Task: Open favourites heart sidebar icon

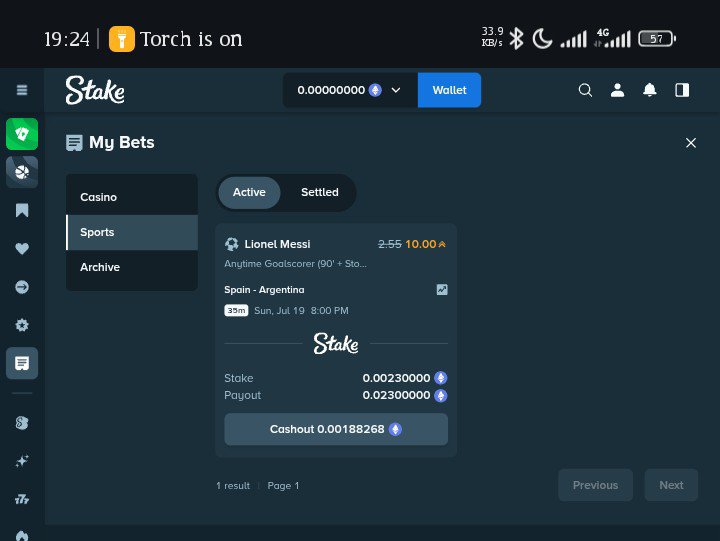Action: pyautogui.click(x=22, y=248)
